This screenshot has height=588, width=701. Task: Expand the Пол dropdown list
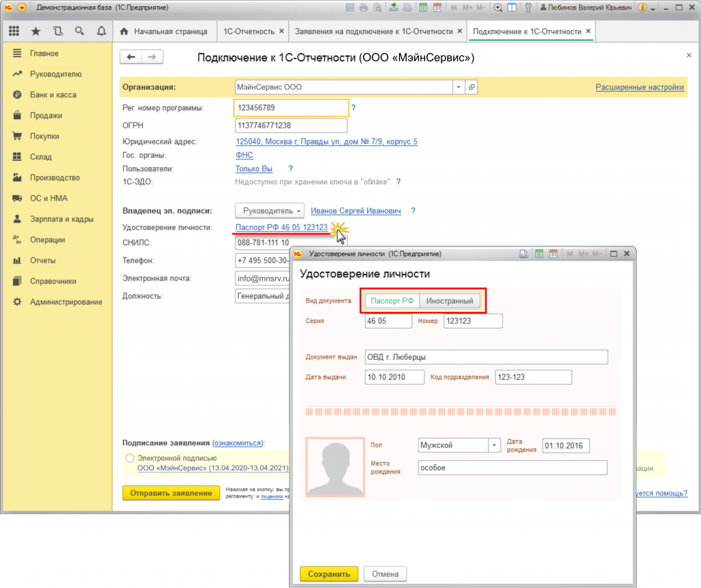coord(494,445)
